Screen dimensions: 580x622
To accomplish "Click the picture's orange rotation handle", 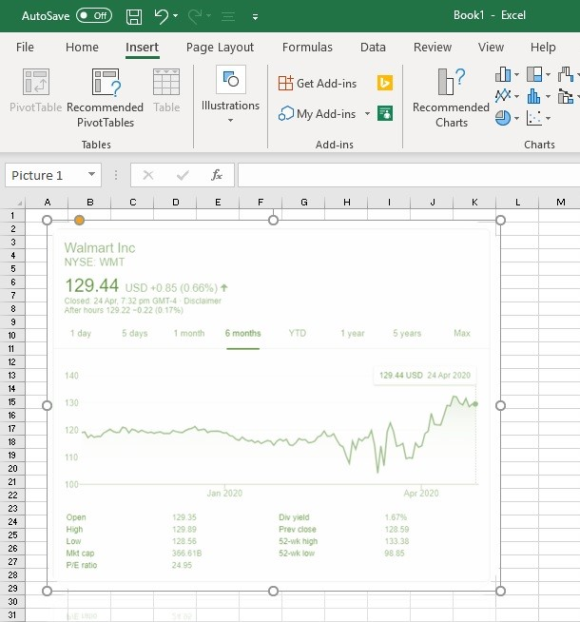I will tap(79, 220).
